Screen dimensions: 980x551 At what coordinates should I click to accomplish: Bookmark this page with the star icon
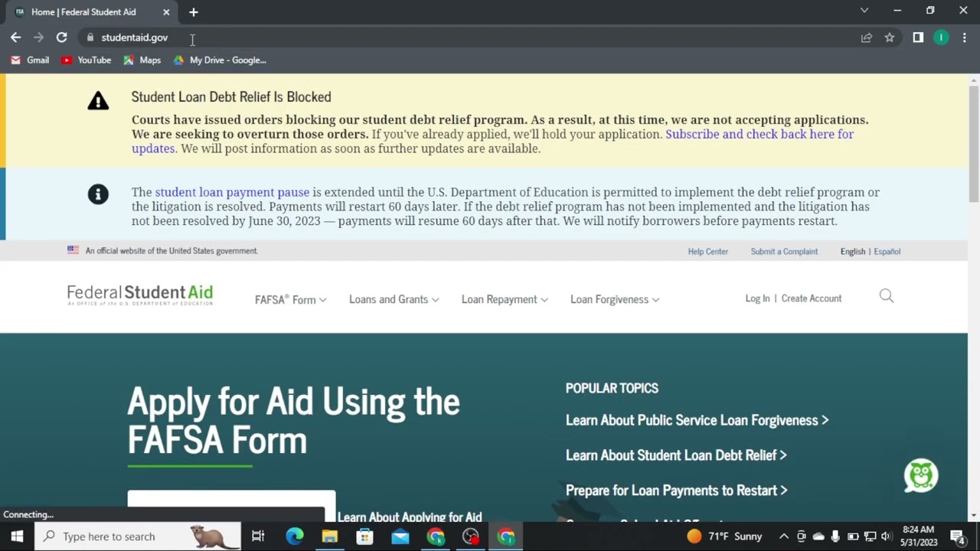point(890,37)
